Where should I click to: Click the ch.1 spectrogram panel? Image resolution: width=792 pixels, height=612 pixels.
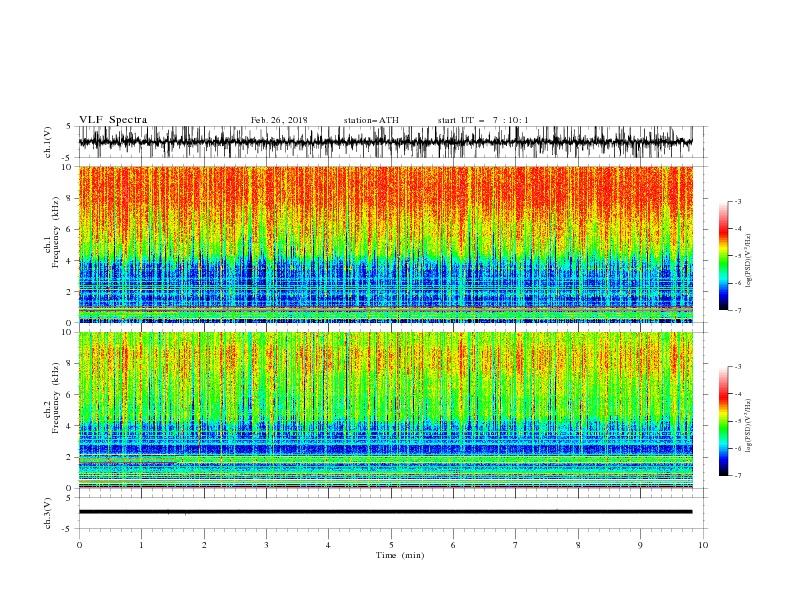coord(386,244)
